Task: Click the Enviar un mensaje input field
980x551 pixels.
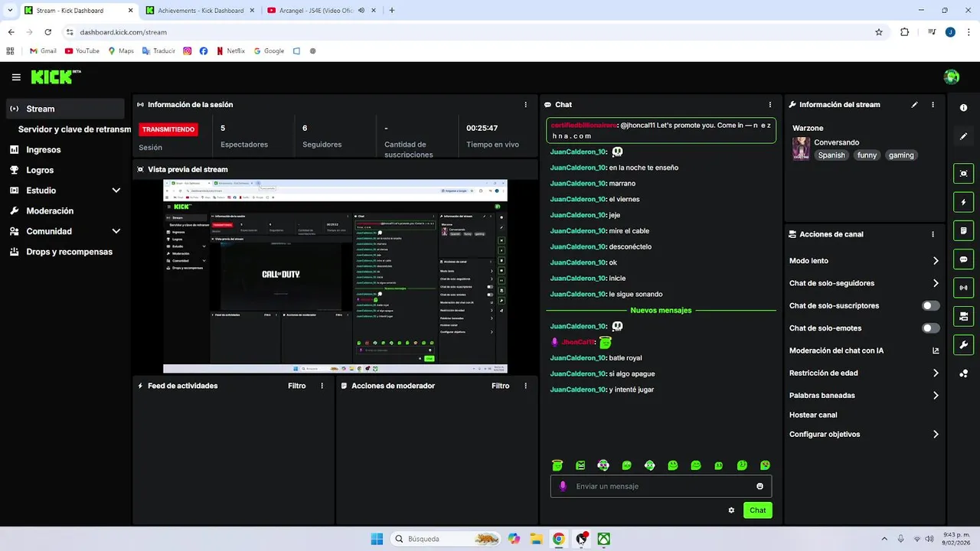Action: point(661,486)
